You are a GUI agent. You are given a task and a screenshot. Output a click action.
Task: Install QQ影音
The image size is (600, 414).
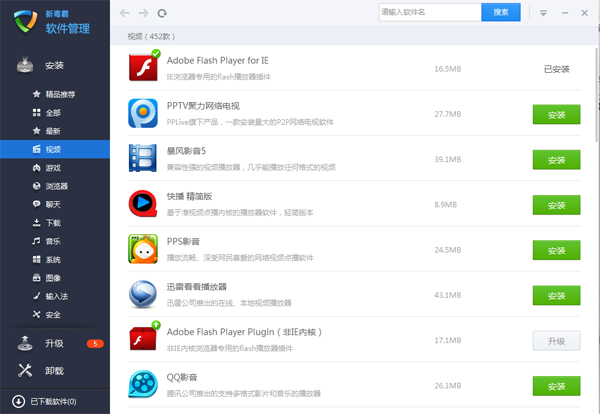point(556,386)
